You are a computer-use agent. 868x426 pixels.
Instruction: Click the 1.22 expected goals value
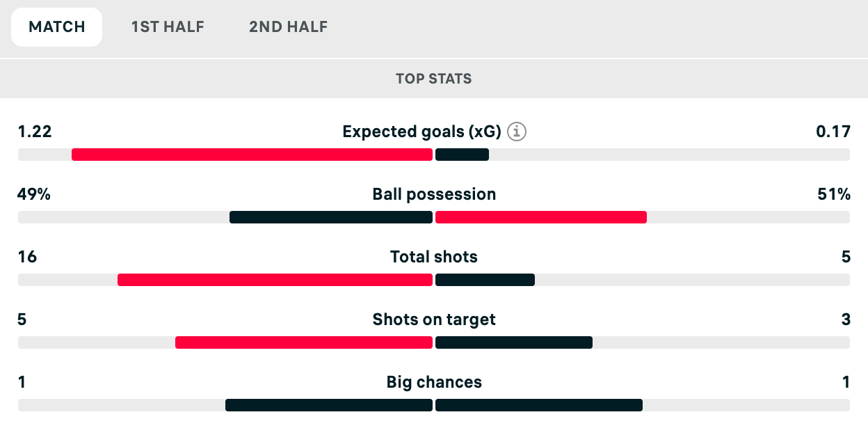(x=35, y=132)
